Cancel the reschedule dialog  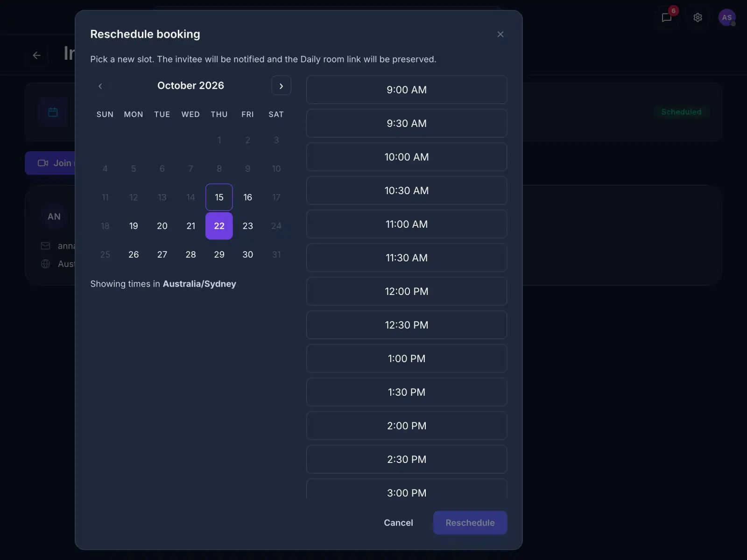coord(398,523)
